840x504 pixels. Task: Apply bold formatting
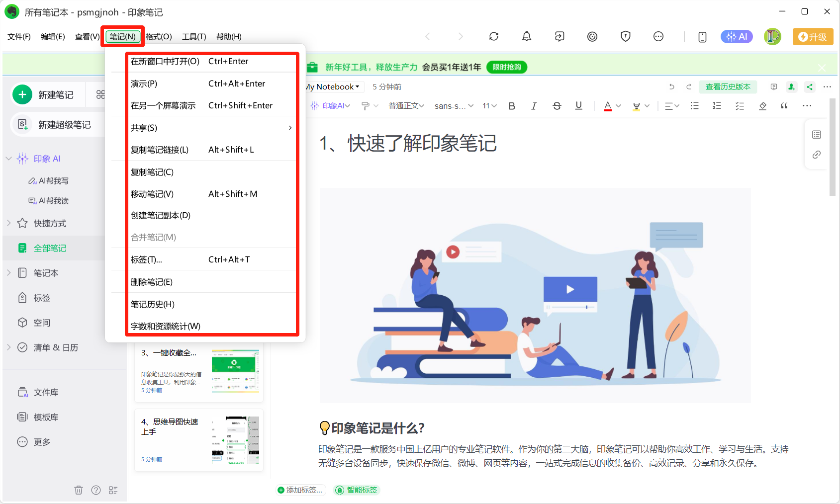(x=512, y=105)
